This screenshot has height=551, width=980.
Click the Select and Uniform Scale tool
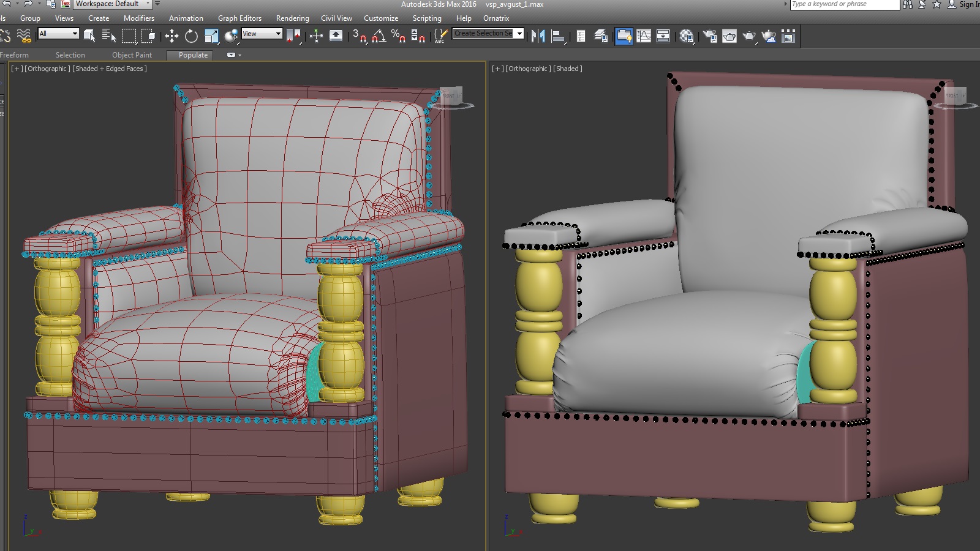click(x=211, y=36)
